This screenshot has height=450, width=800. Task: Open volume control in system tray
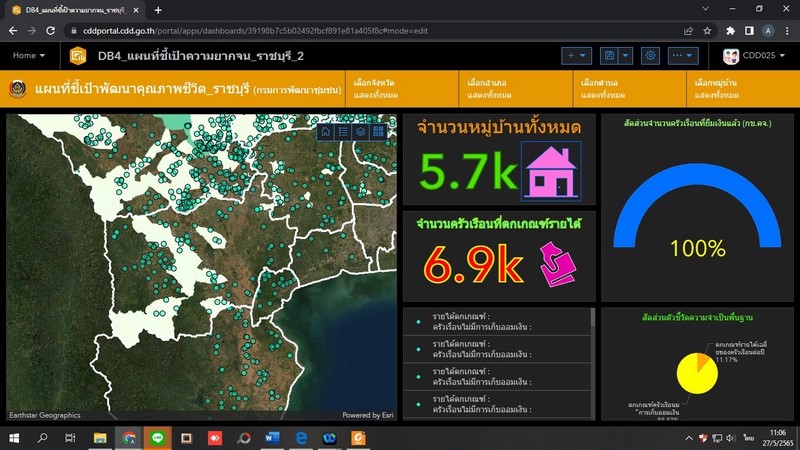tap(731, 438)
